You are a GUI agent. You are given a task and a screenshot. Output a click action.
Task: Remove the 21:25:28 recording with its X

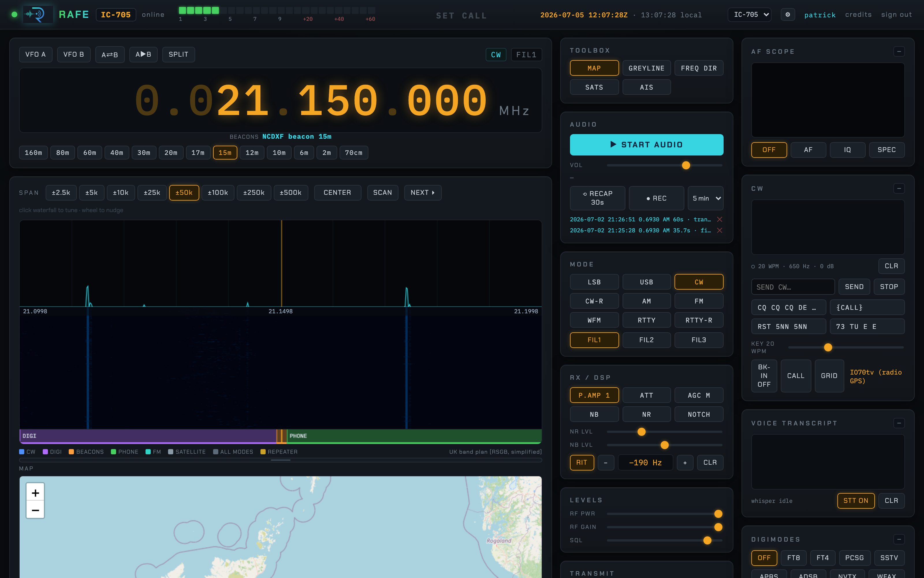[719, 231]
